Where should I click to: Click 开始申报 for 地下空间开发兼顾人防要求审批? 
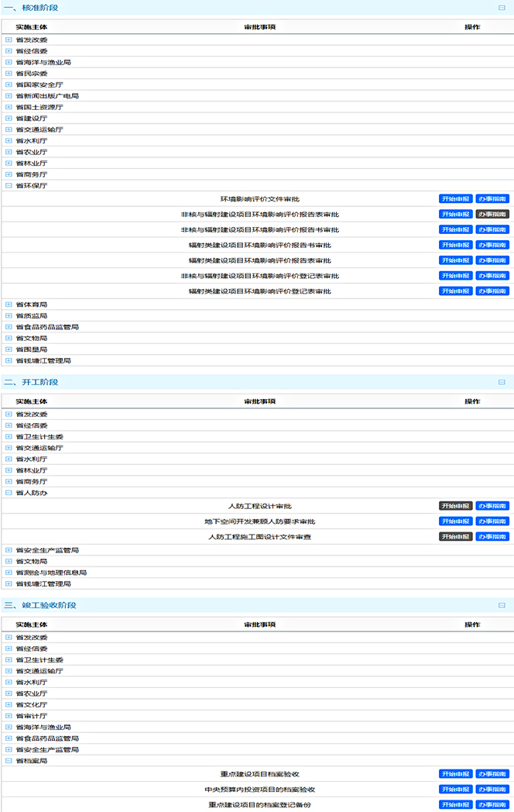click(456, 521)
